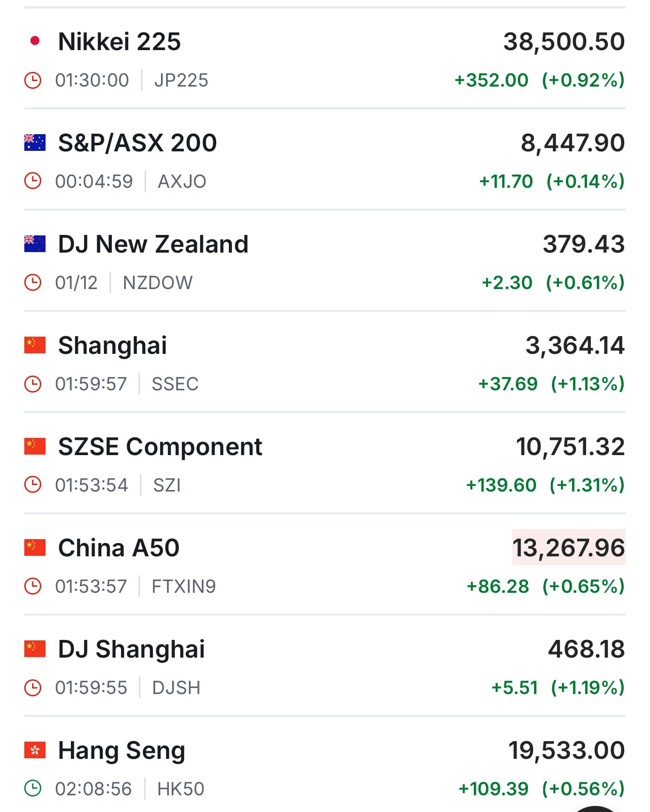This screenshot has height=812, width=650.
Task: Tap the red clock icon under Nikkei 225
Action: [x=33, y=80]
